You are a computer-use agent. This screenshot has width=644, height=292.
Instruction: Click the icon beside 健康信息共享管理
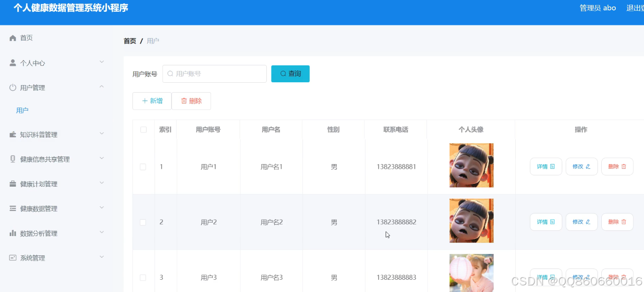13,159
